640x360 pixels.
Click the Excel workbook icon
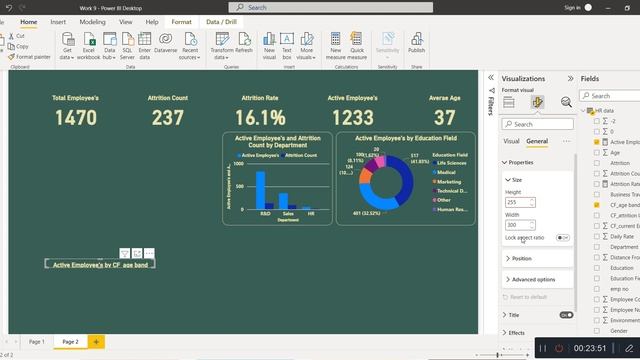click(x=89, y=39)
